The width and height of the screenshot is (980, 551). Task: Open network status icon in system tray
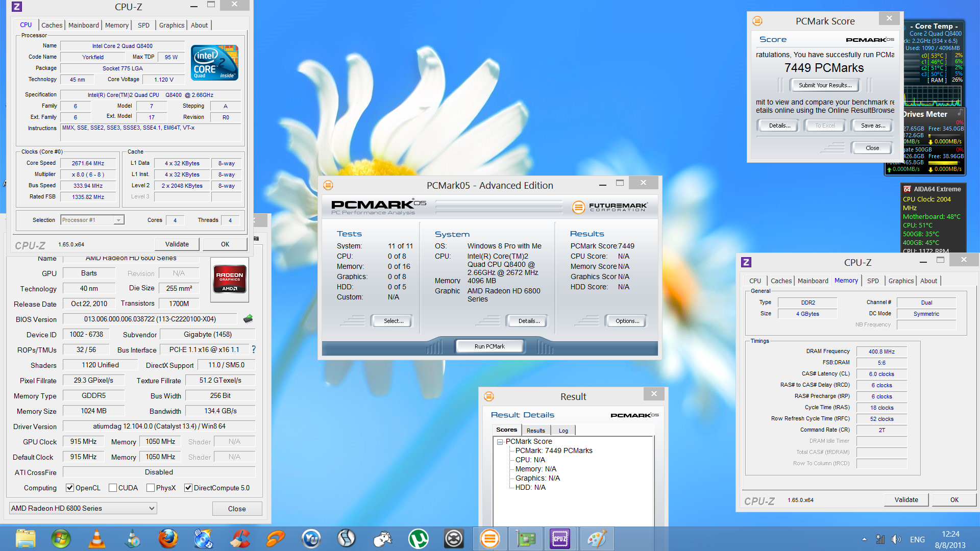[x=880, y=539]
